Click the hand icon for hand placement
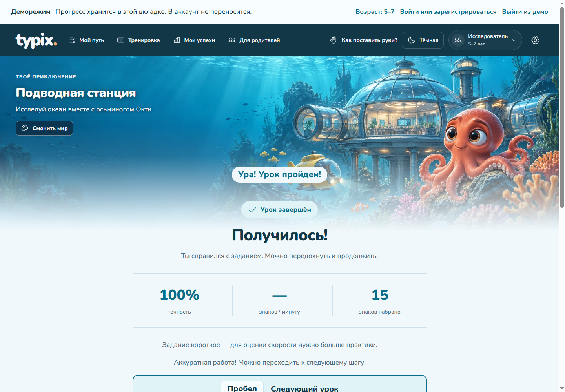 334,40
